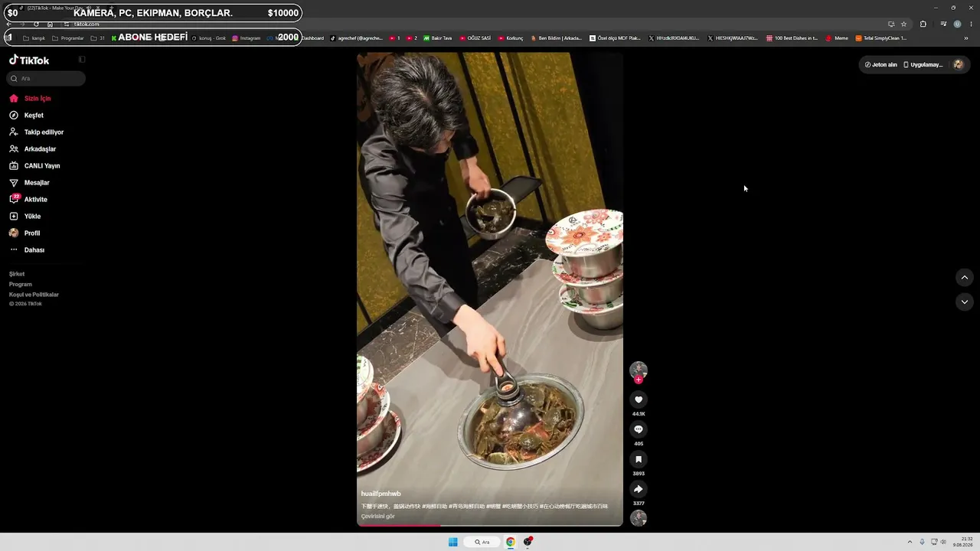The width and height of the screenshot is (980, 551).
Task: Click the microphone tray icon
Action: point(922,542)
